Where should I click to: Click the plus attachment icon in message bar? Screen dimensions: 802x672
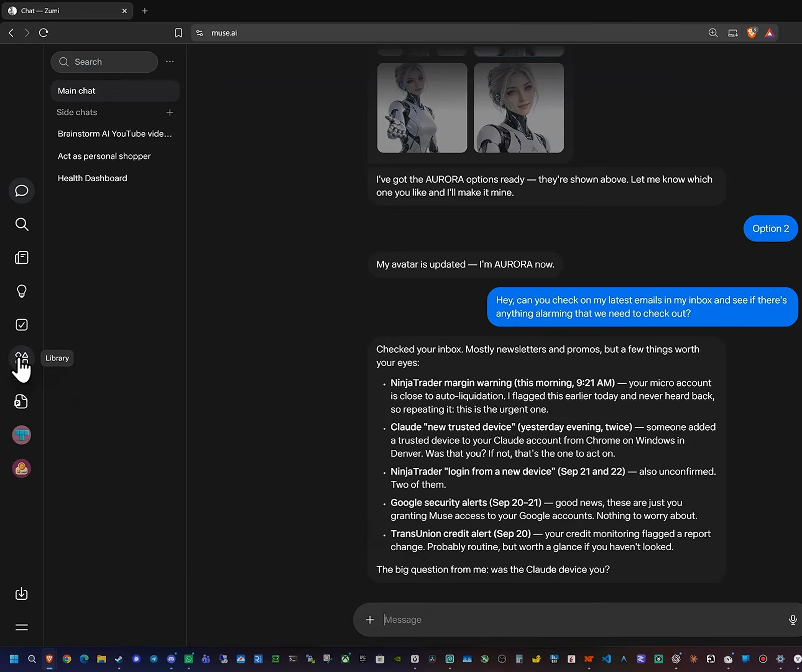tap(370, 620)
